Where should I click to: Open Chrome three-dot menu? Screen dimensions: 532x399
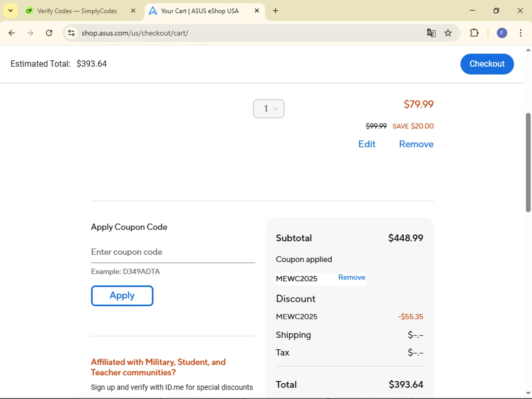point(520,33)
